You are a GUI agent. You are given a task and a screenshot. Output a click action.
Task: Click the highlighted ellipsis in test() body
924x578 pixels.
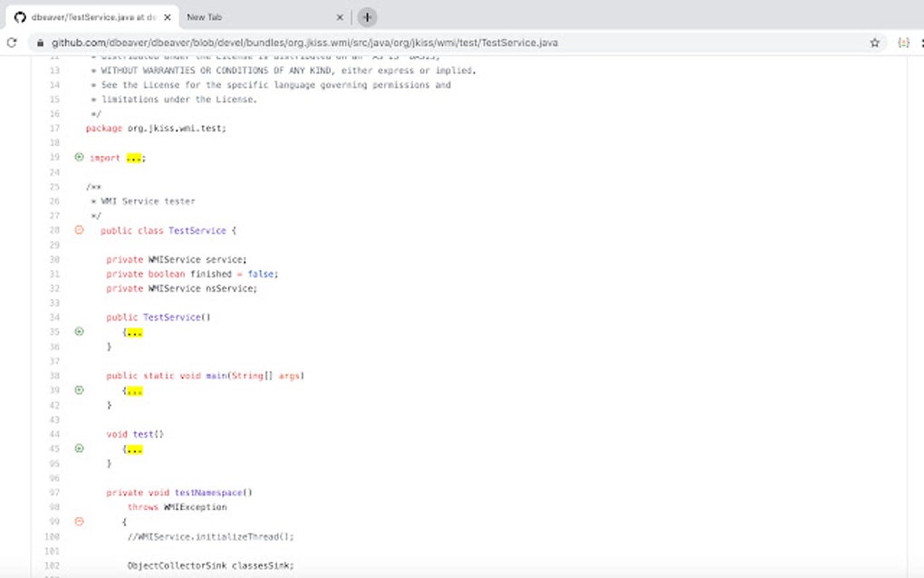(x=134, y=448)
